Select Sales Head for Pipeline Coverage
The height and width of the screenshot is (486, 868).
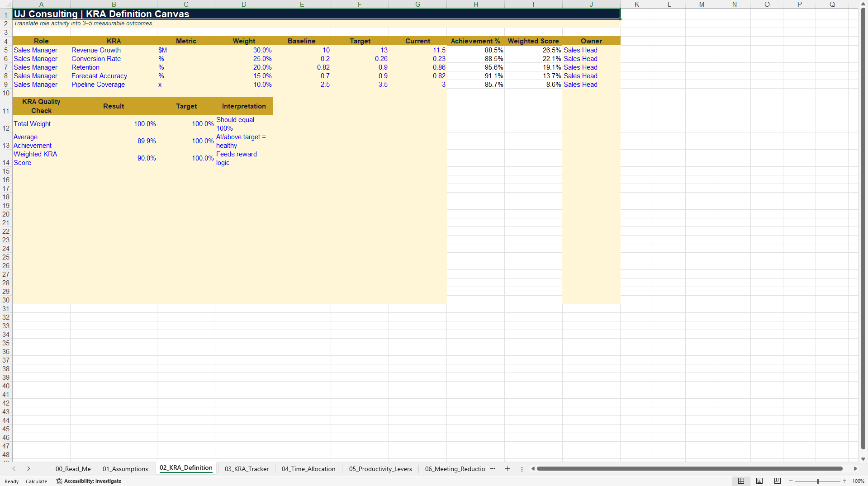(x=591, y=85)
